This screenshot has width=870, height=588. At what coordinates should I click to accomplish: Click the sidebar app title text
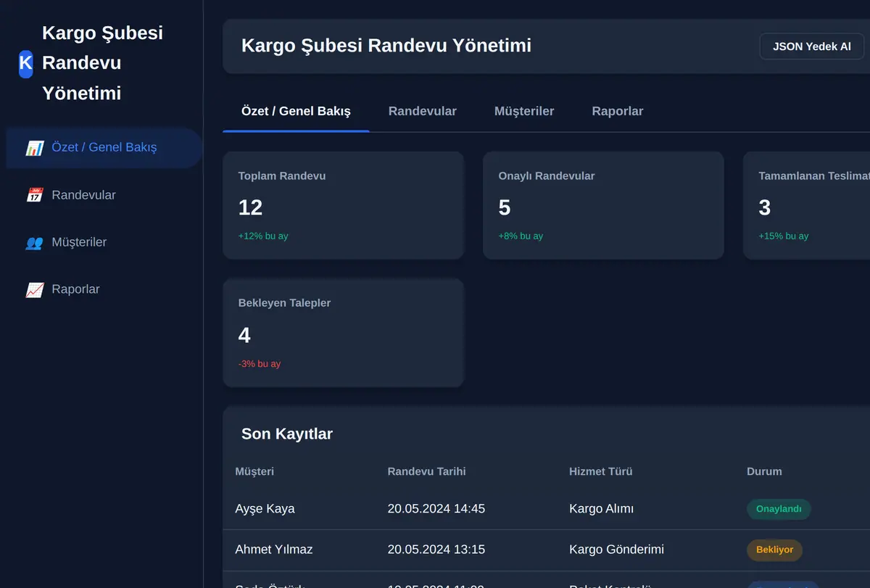point(102,64)
